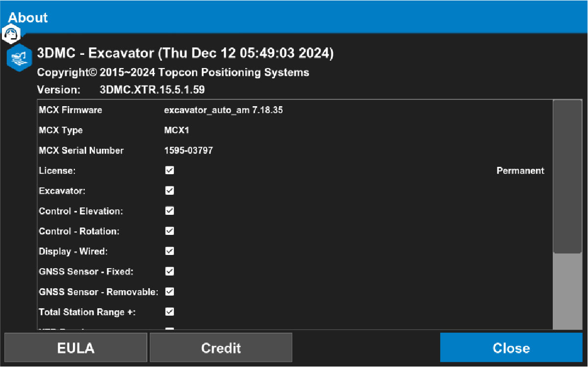Screen dimensions: 588x367
Task: Toggle the Display - Wired checkbox
Action: (169, 251)
